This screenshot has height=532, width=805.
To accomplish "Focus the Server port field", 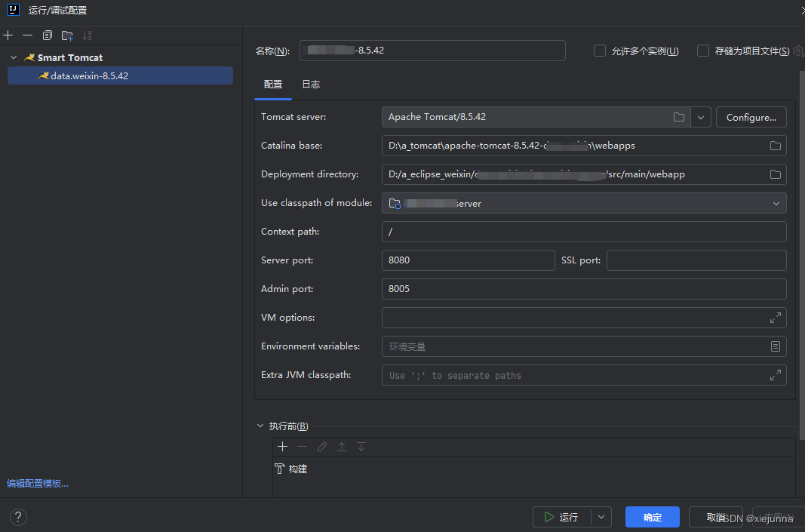I will [x=469, y=260].
